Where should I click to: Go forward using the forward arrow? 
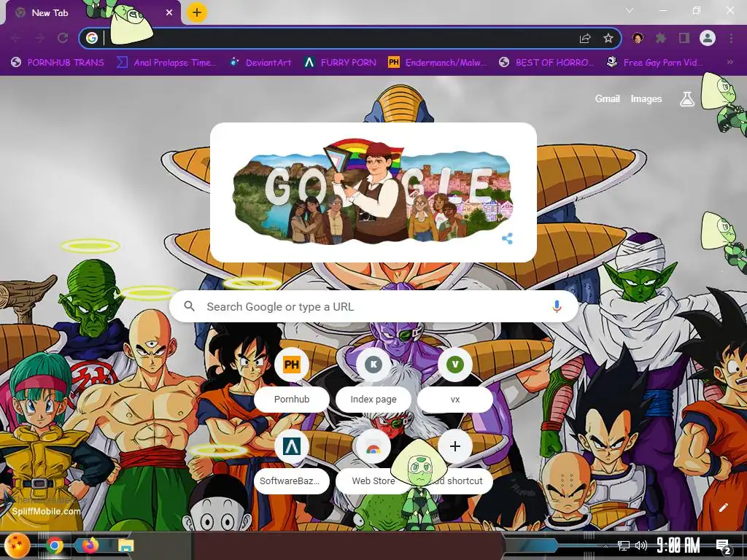coord(39,38)
